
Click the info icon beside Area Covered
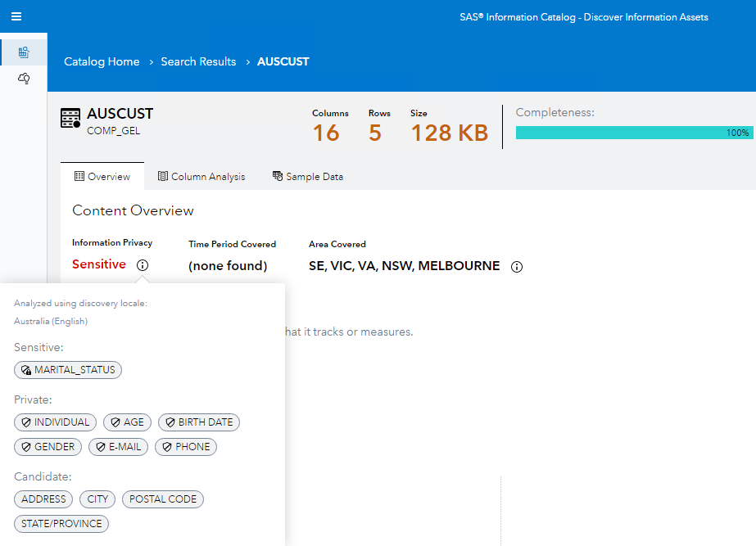[x=516, y=267]
